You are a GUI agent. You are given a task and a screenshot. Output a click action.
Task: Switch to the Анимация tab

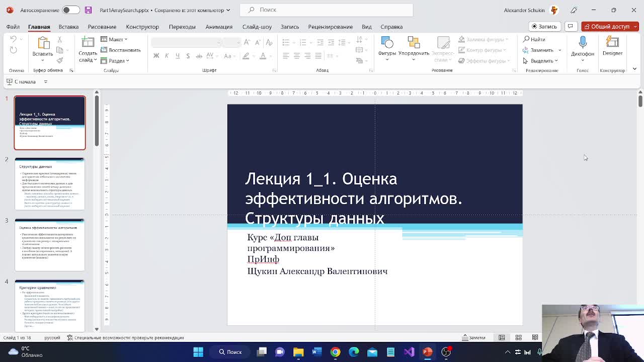pos(219,27)
